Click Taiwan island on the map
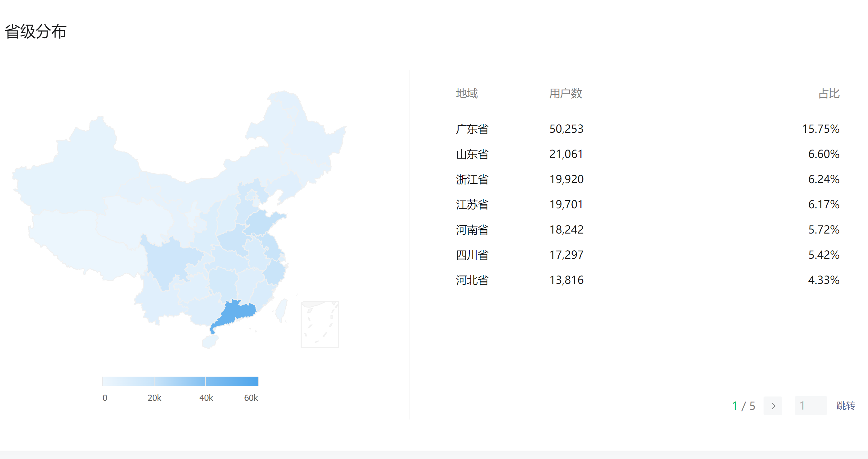Image resolution: width=868 pixels, height=459 pixels. (x=281, y=310)
